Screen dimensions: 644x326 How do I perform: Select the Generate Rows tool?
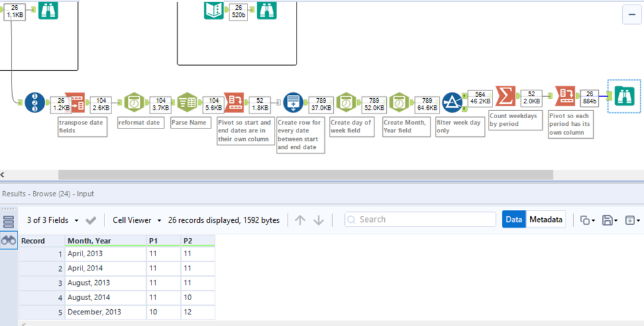293,103
